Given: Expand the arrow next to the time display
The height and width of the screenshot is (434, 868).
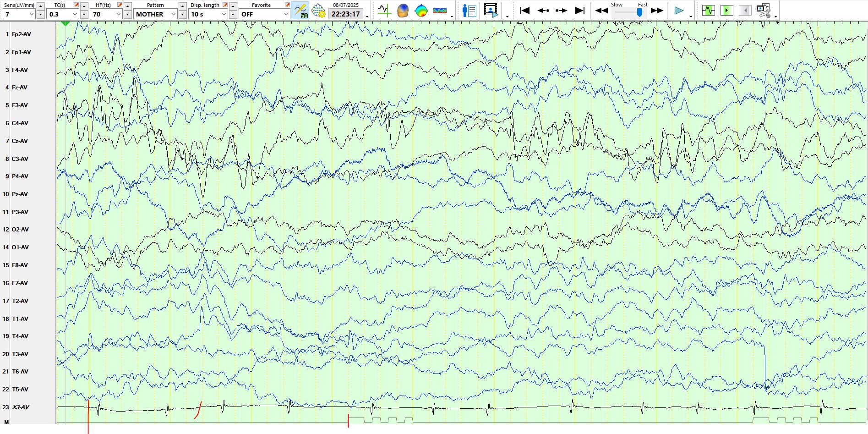Looking at the screenshot, I should tap(367, 16).
